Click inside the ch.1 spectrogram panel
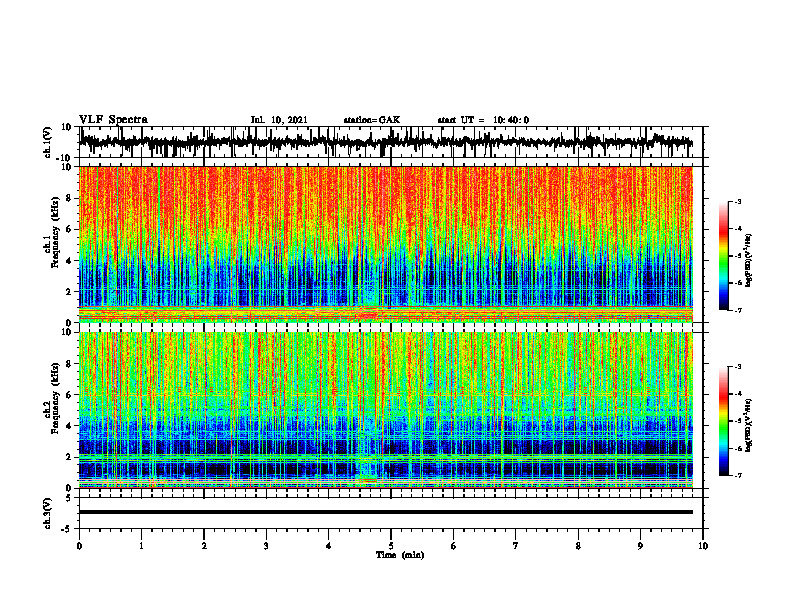Screen dimensions: 792x612 (x=386, y=244)
